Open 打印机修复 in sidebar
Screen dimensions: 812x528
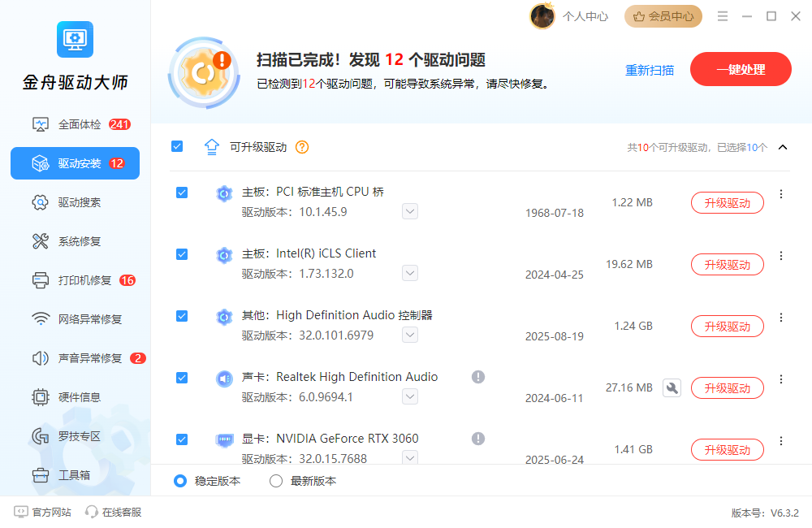tap(75, 280)
